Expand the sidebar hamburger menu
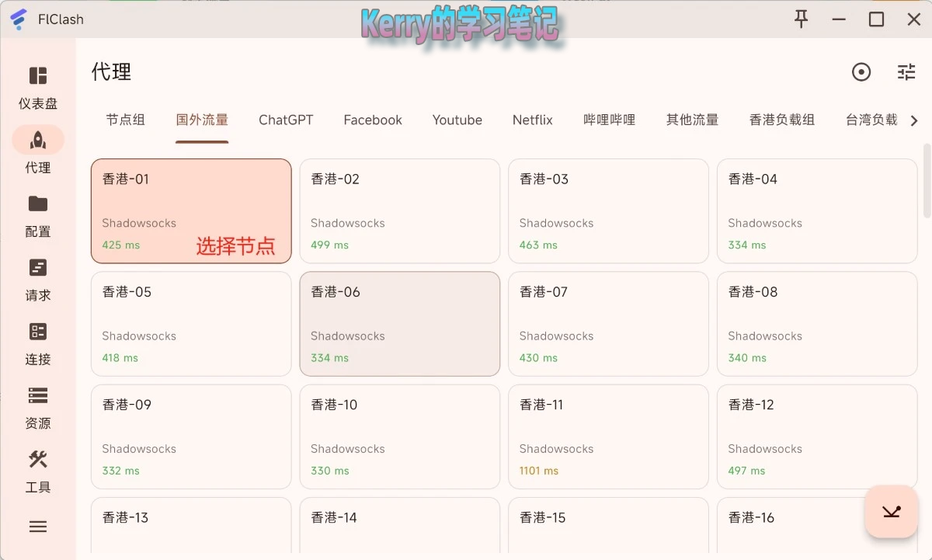932x560 pixels. pos(38,527)
